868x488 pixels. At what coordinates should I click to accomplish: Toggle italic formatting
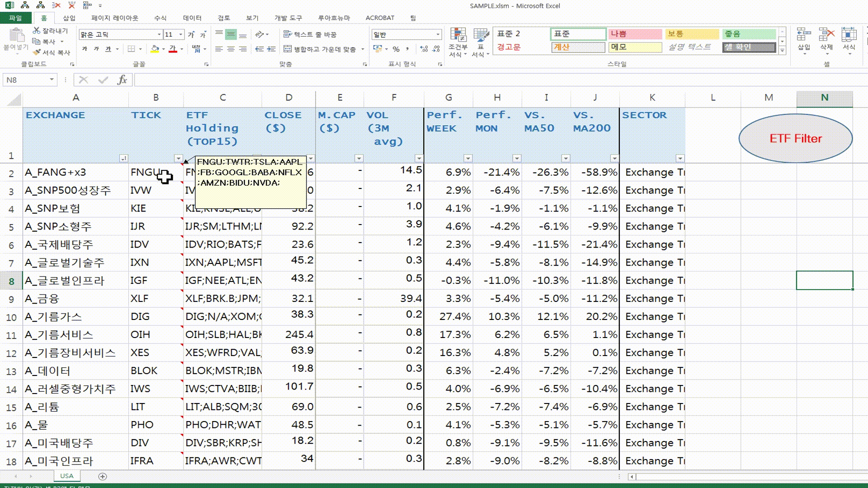pos(96,49)
